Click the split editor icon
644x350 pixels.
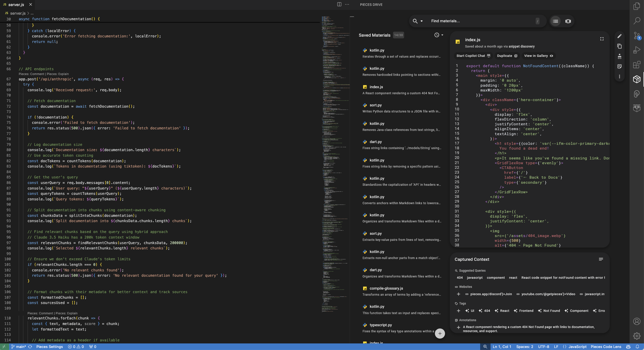coord(339,4)
